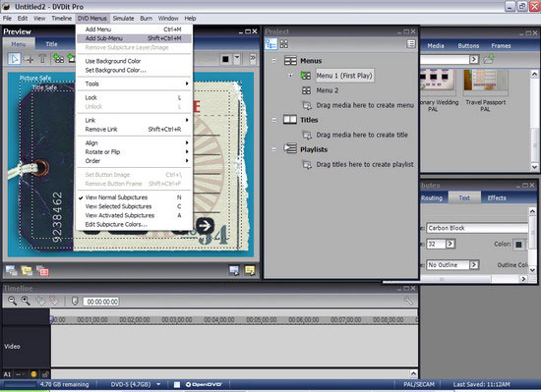Image resolution: width=541 pixels, height=392 pixels.
Task: Open the font size 32 dropdown arrow
Action: tap(450, 244)
